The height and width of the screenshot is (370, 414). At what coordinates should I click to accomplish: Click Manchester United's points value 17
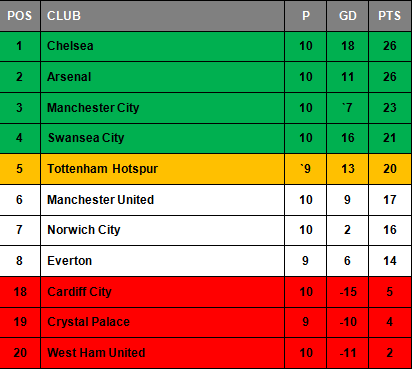390,200
